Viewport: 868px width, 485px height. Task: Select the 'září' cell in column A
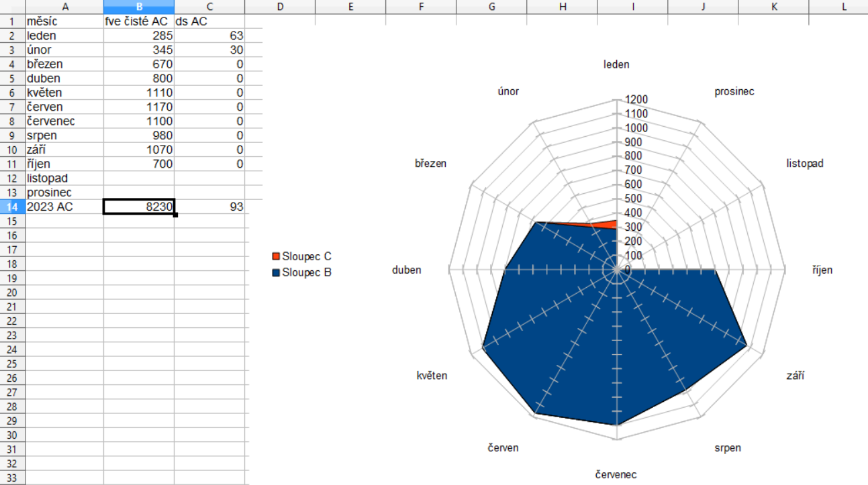64,150
